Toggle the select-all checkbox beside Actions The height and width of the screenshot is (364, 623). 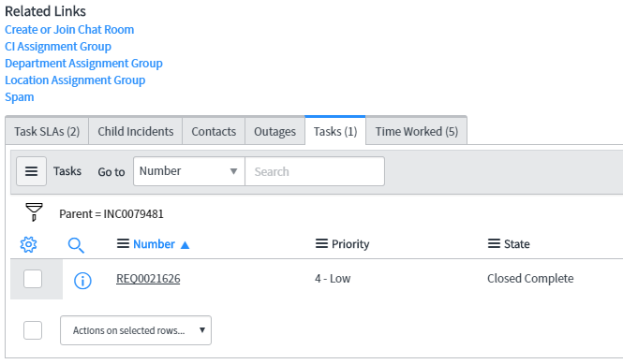pos(33,330)
